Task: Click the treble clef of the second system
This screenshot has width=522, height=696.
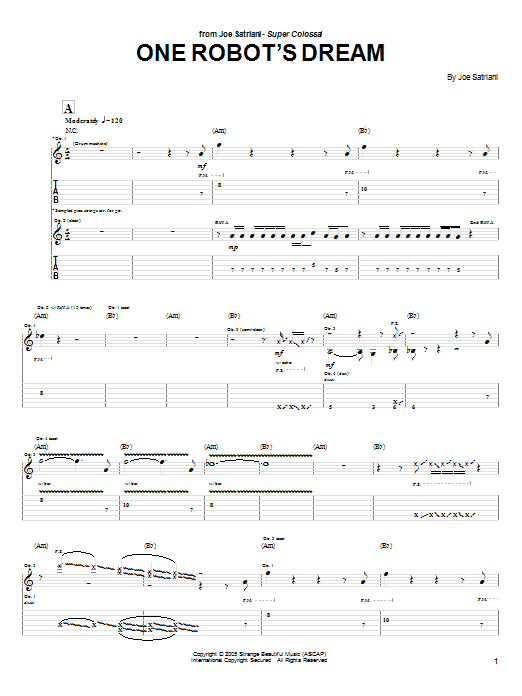Action: [28, 340]
